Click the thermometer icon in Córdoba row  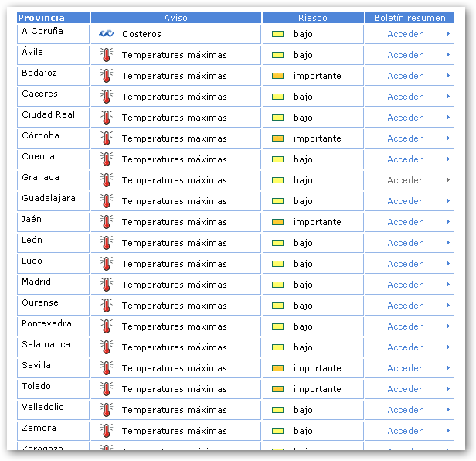(106, 138)
